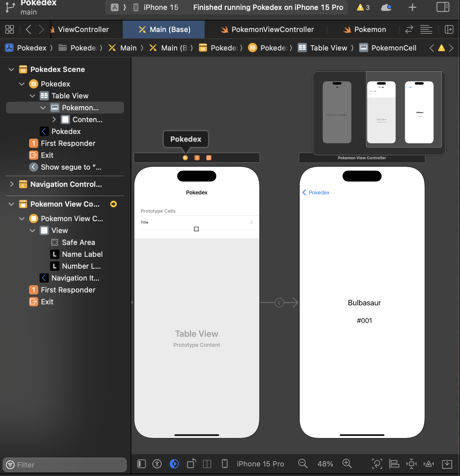Open the 48% zoom level menu
This screenshot has width=460, height=476.
[x=325, y=464]
